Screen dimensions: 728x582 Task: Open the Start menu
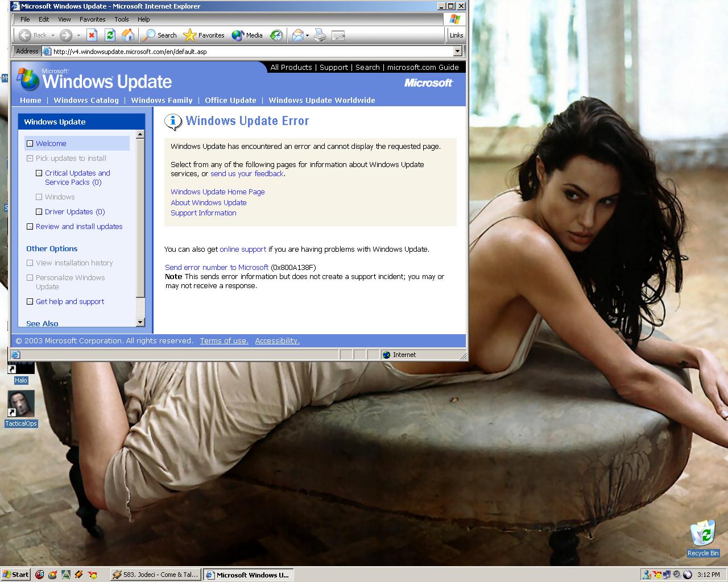[x=16, y=575]
